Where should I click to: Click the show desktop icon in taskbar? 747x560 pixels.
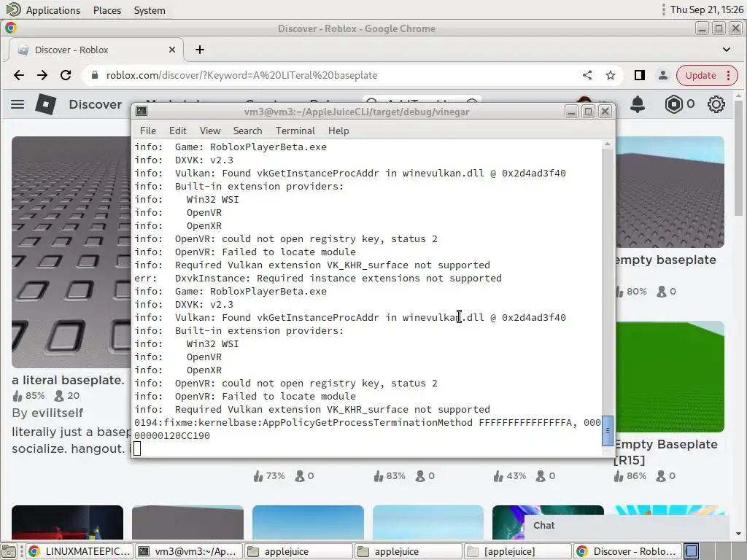coord(9,551)
